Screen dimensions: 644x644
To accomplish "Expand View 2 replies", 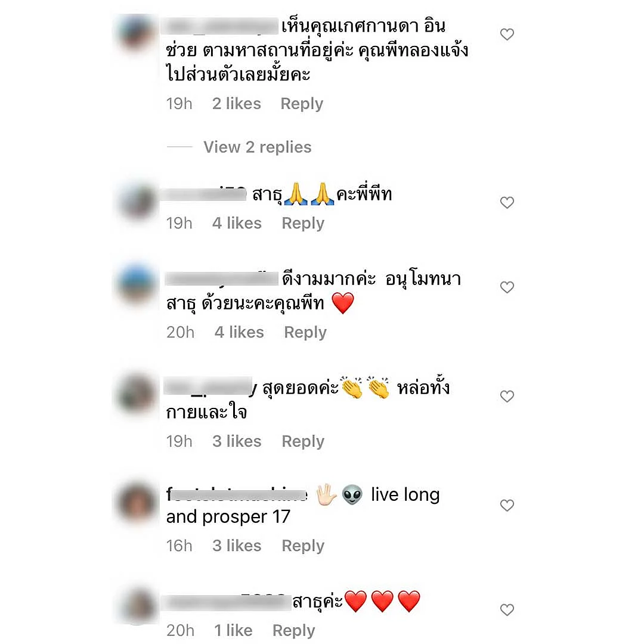I will click(x=258, y=147).
